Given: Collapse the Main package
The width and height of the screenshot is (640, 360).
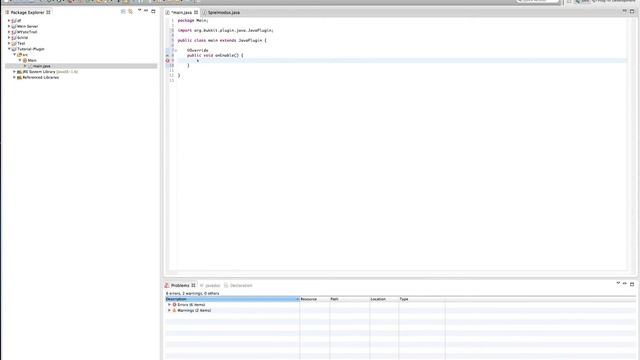Looking at the screenshot, I should click(x=20, y=60).
